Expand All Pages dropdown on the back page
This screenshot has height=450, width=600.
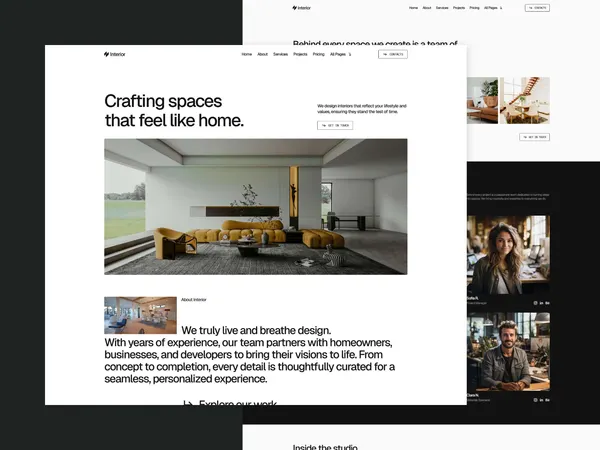[x=493, y=8]
